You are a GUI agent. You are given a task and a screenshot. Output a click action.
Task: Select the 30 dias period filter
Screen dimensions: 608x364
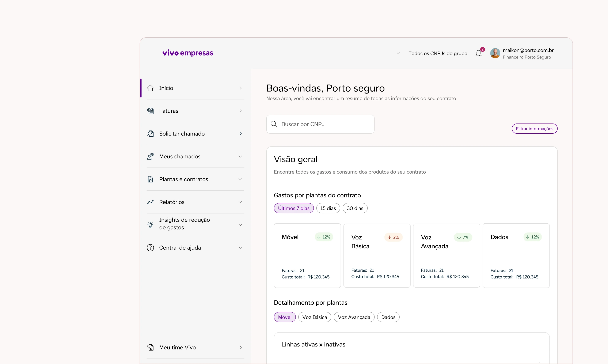(x=355, y=208)
